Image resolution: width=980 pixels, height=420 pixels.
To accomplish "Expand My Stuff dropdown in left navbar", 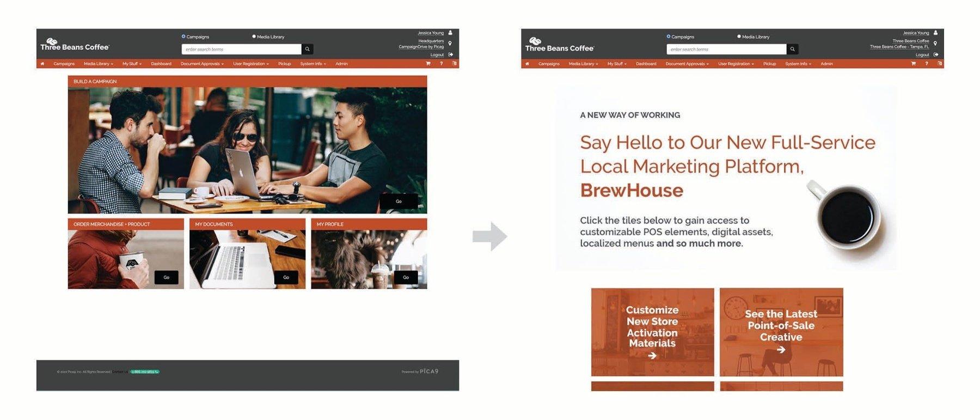I will [x=132, y=64].
